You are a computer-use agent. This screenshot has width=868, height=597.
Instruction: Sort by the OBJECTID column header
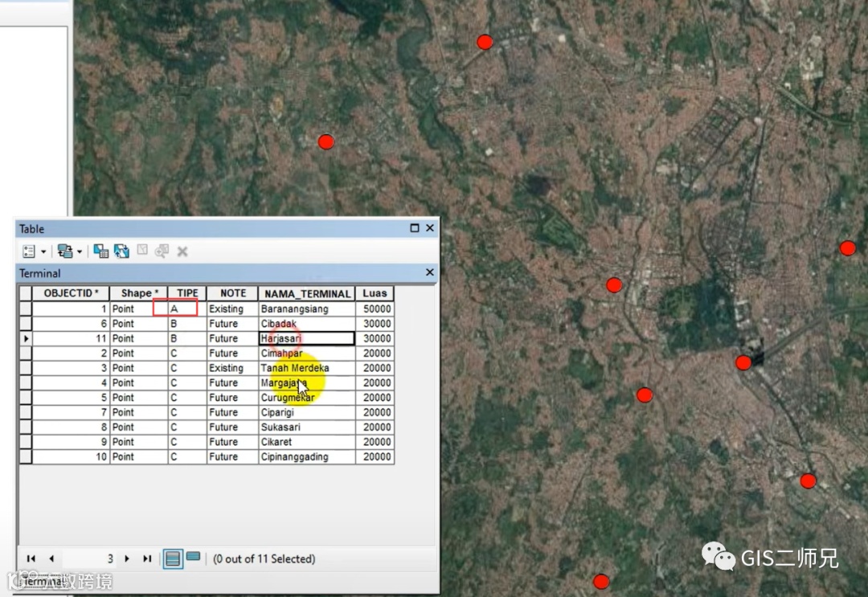pos(71,293)
